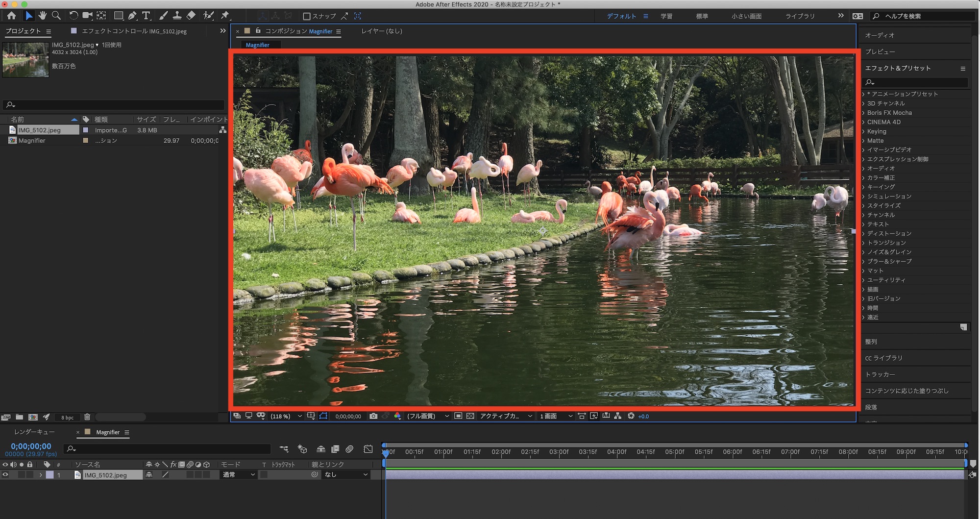Enable the スナップ checkbox

click(307, 16)
